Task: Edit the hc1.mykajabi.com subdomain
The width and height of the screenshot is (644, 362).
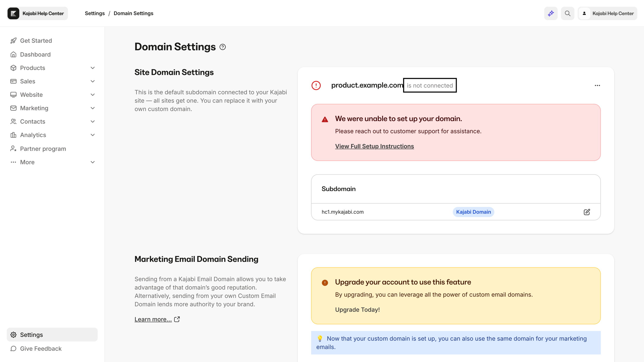Action: (x=587, y=212)
